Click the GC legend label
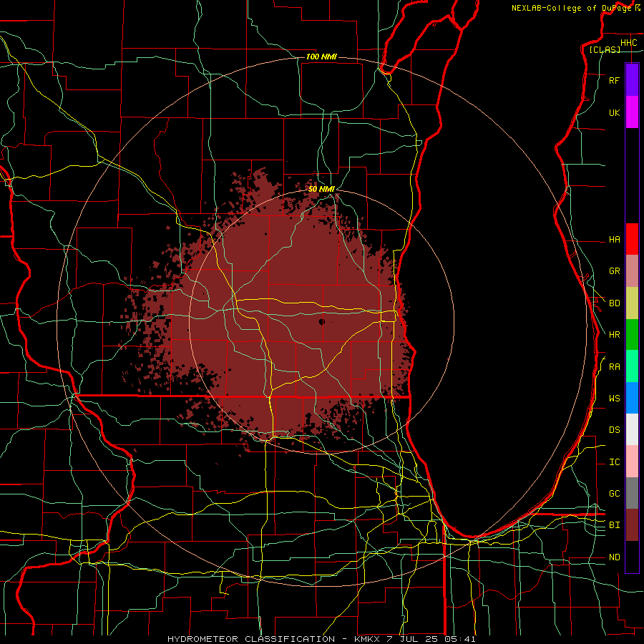 click(614, 494)
